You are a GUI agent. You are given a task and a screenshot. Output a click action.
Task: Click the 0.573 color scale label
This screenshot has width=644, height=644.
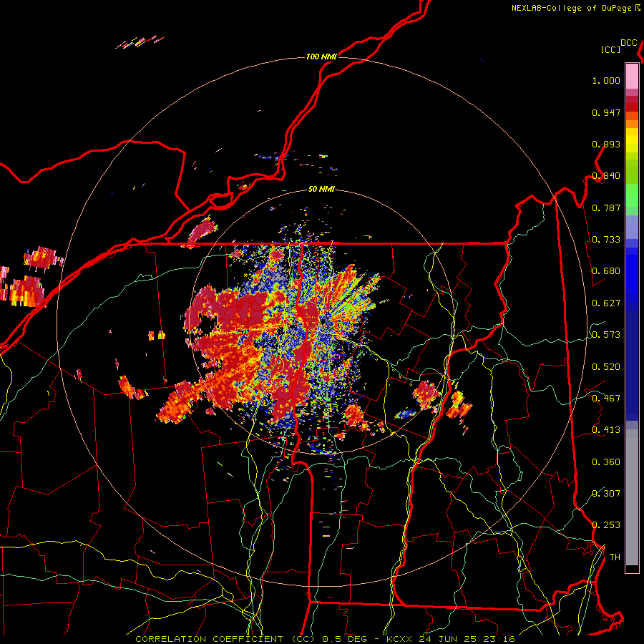[606, 335]
